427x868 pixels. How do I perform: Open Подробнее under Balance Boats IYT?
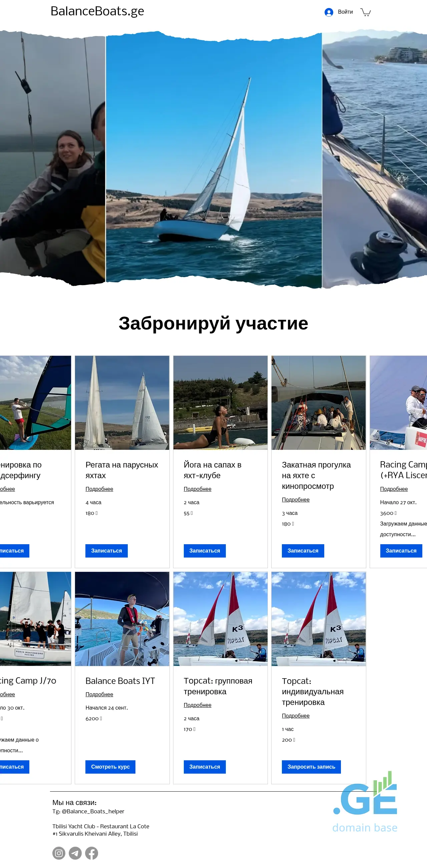(x=99, y=694)
